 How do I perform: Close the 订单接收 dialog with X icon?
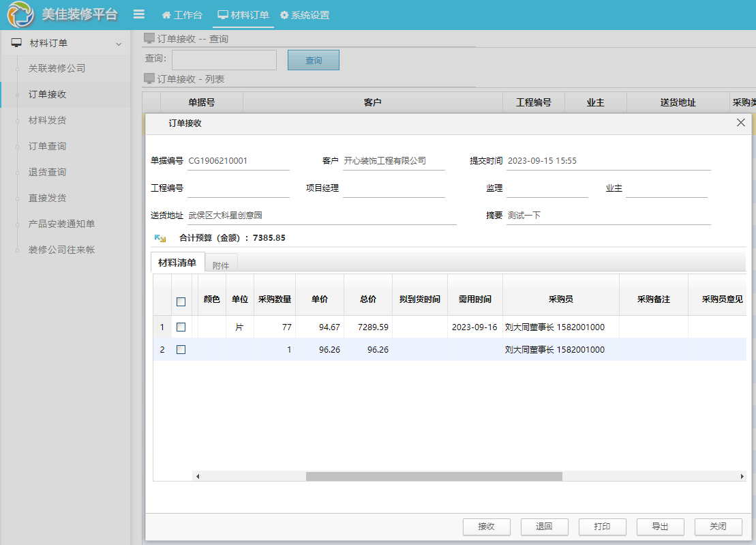point(741,123)
